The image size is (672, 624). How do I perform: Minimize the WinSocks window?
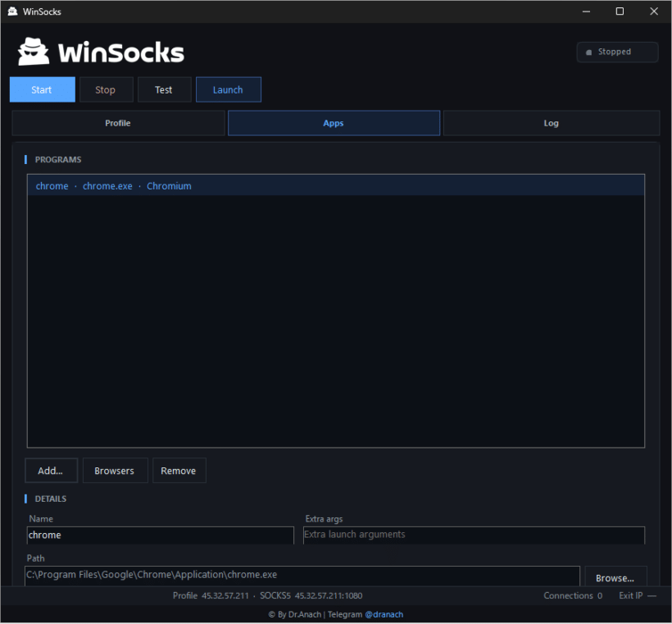[x=586, y=11]
